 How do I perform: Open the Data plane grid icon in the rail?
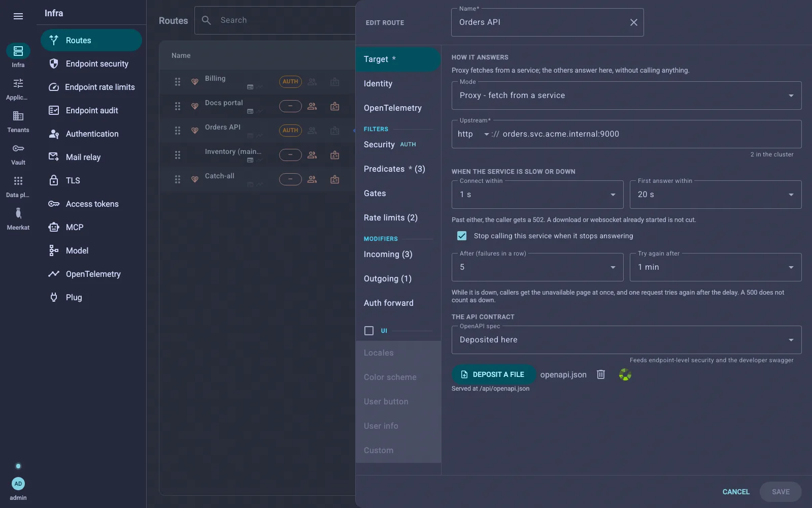[18, 181]
